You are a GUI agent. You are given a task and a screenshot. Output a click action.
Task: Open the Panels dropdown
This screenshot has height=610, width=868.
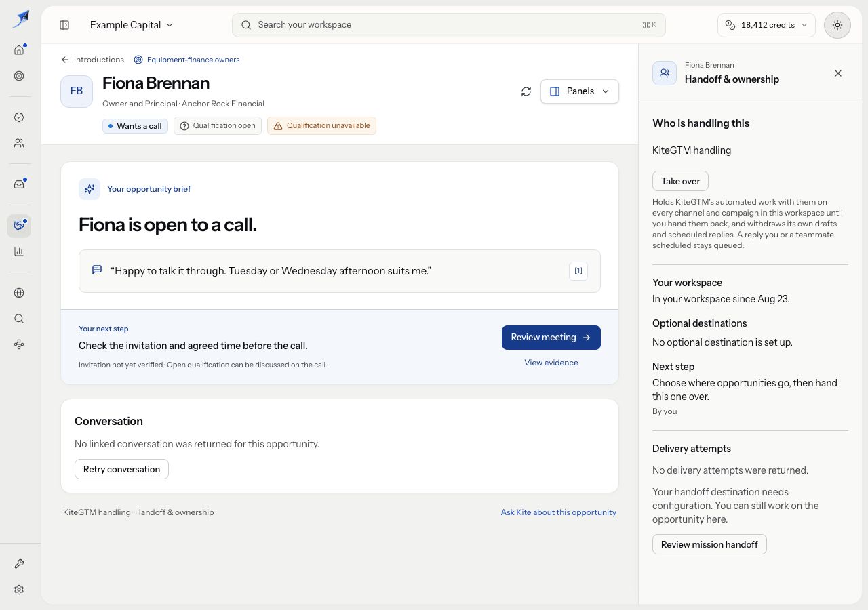pyautogui.click(x=580, y=91)
